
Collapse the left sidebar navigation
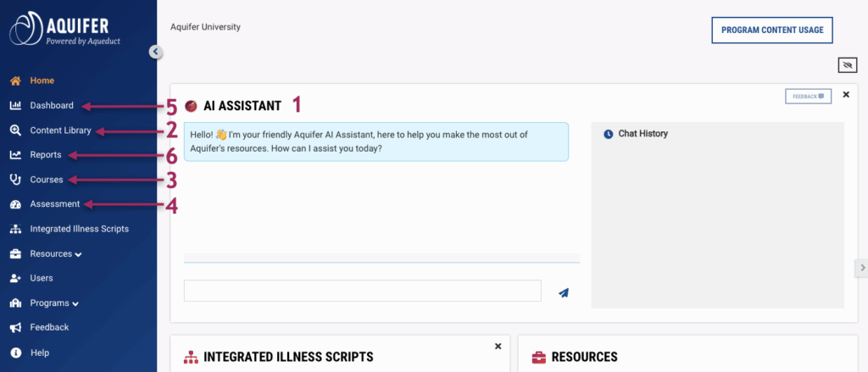click(x=155, y=52)
